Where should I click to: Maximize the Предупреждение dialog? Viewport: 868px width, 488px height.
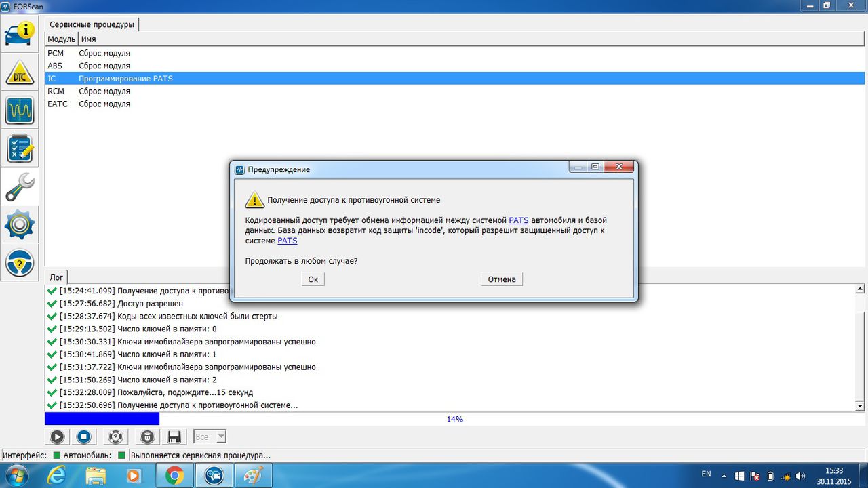tap(595, 167)
